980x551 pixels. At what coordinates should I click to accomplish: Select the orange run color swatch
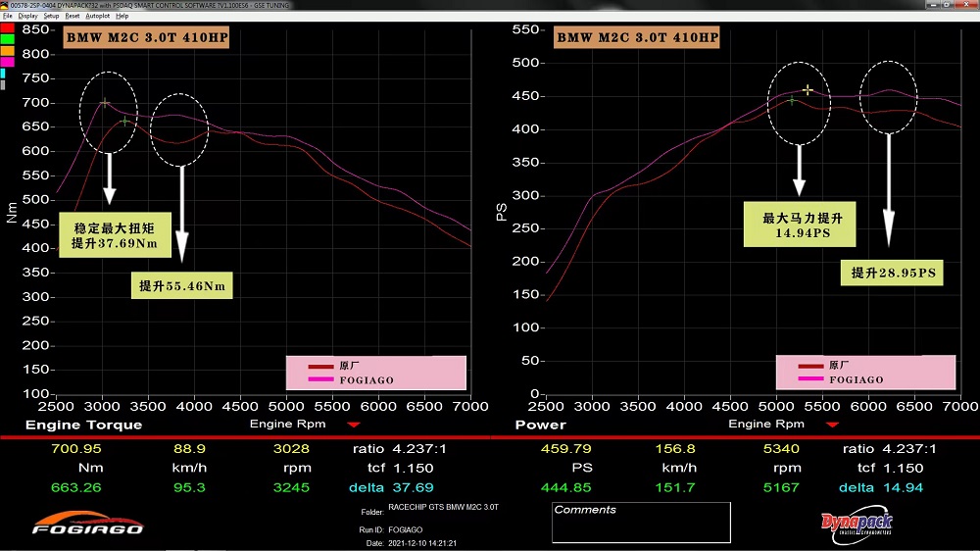7,51
